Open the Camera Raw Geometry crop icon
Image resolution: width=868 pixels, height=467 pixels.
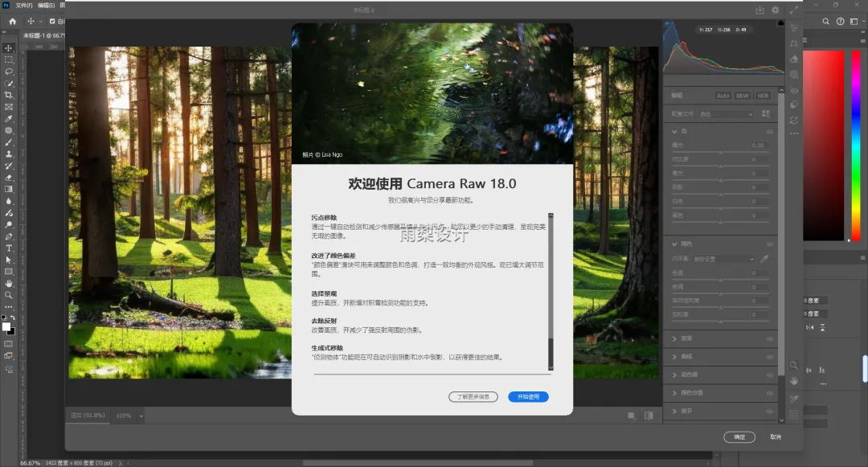[794, 43]
